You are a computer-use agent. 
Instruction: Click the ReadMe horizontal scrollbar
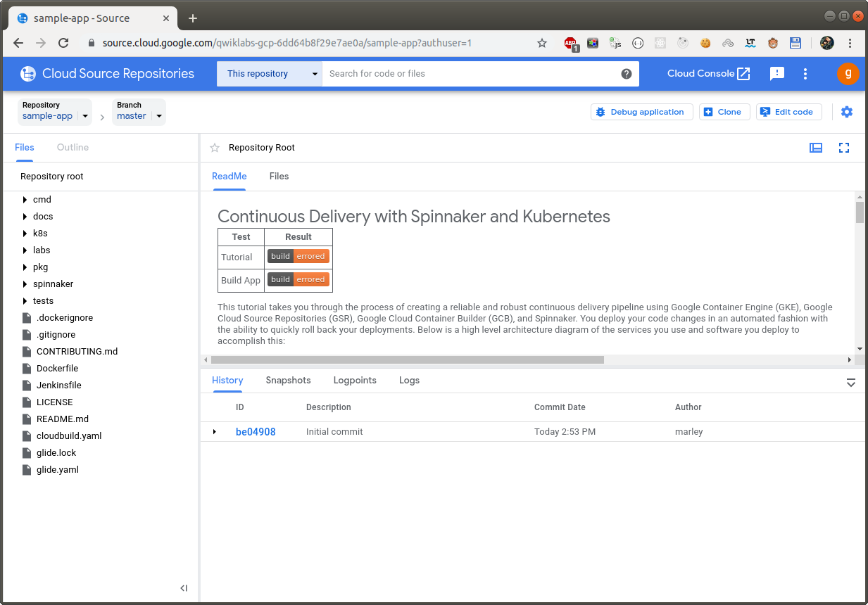coord(408,359)
